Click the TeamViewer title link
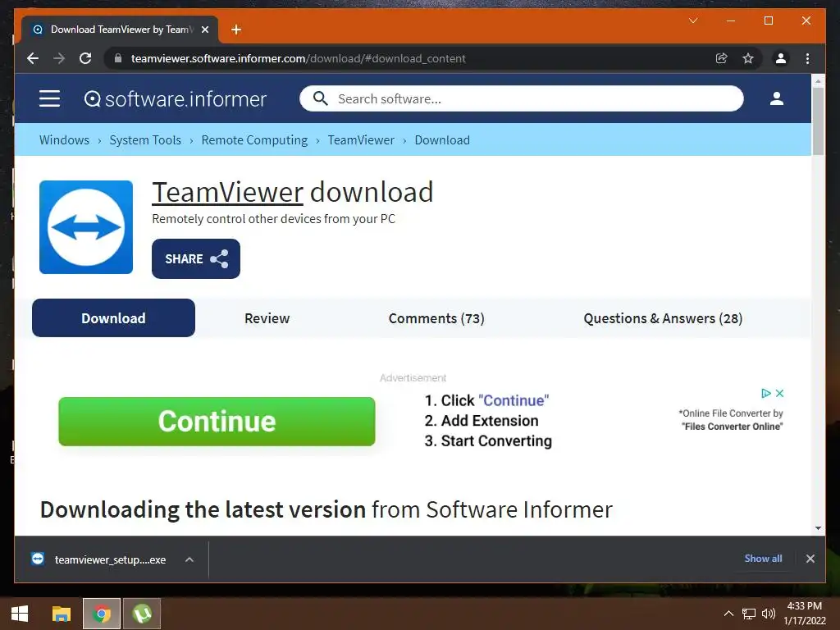This screenshot has width=840, height=630. (x=228, y=192)
